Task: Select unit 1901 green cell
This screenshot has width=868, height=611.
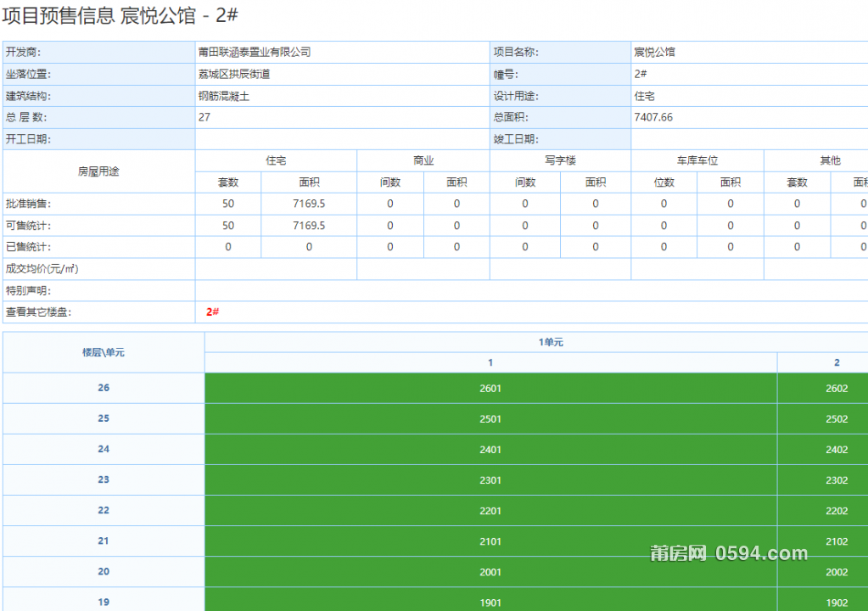Action: (x=490, y=600)
